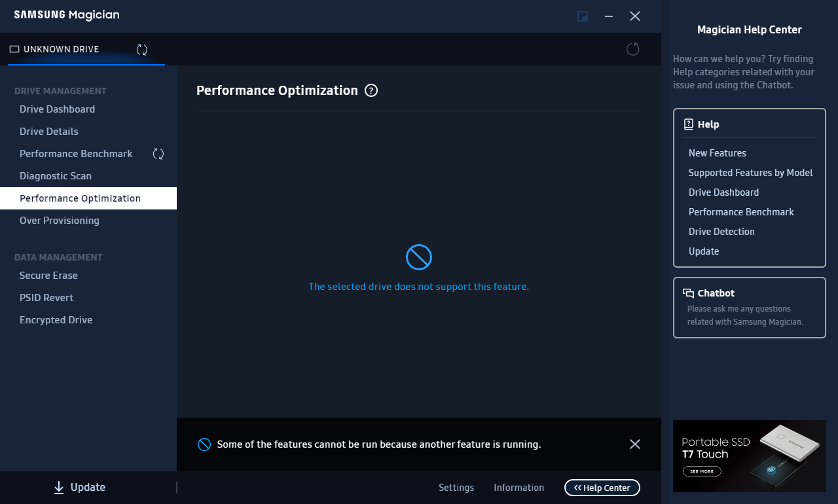
Task: Navigate to Over Provisioning
Action: tap(60, 221)
